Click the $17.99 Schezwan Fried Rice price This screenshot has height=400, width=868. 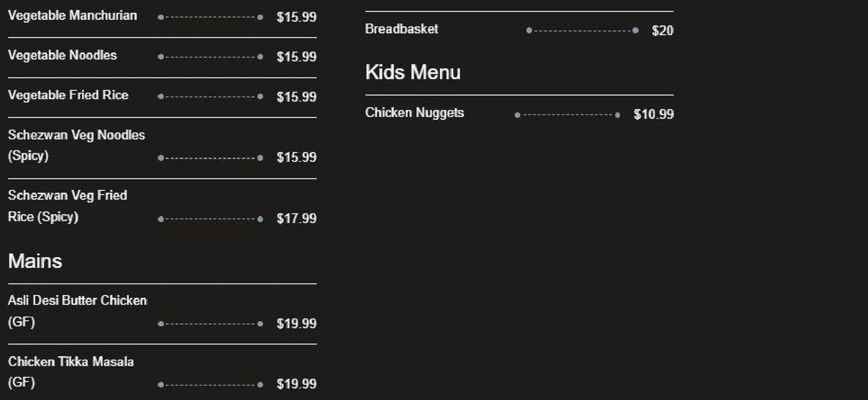(296, 219)
